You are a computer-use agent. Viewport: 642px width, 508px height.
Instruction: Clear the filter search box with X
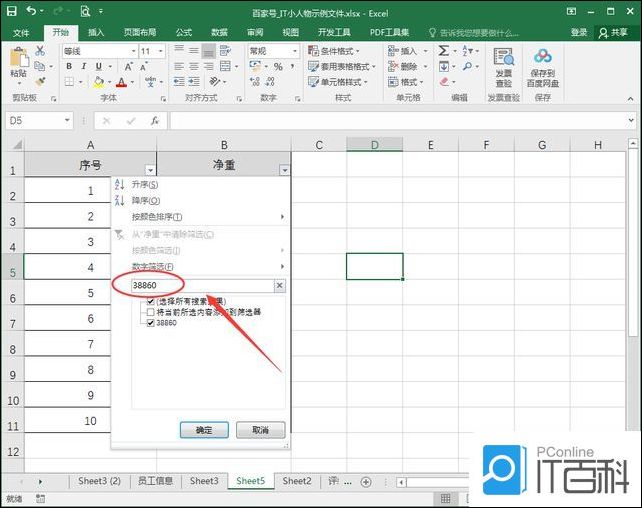pos(279,286)
